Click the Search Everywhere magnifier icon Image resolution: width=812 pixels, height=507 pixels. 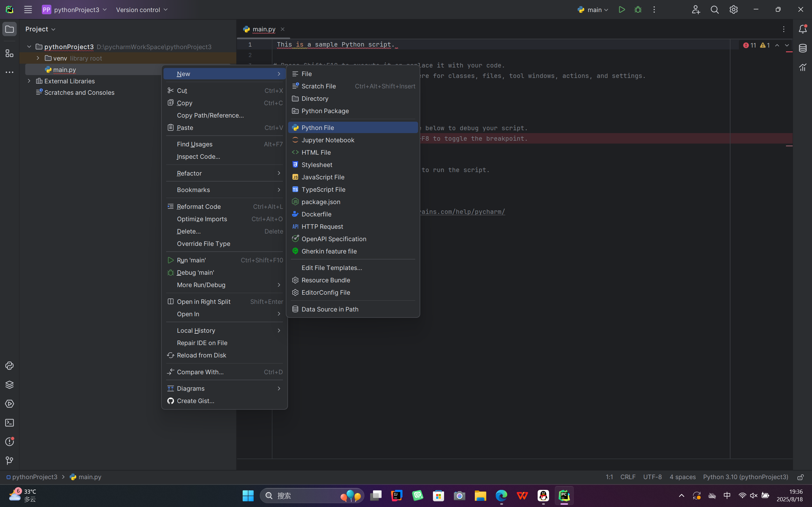715,10
